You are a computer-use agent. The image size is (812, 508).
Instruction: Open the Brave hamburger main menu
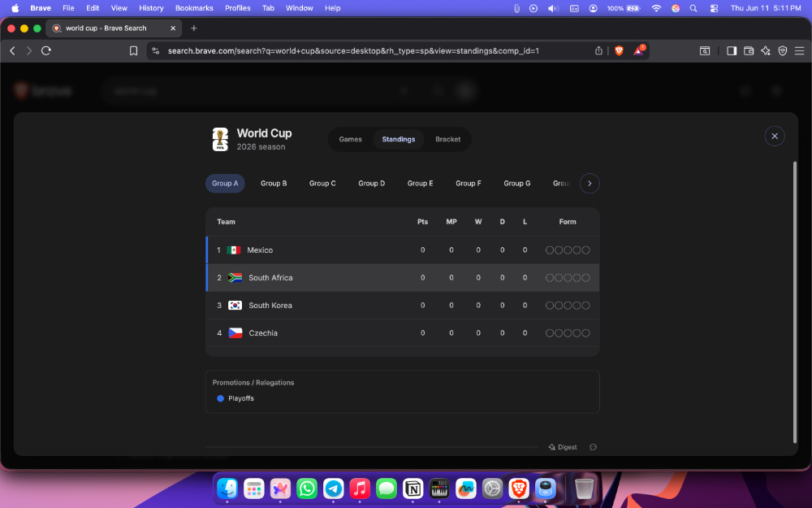[800, 50]
